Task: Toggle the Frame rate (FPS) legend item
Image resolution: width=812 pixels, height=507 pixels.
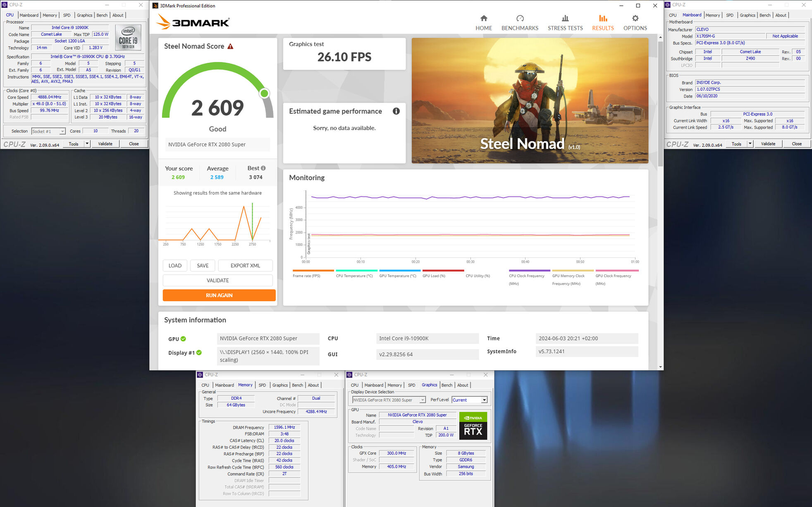Action: (306, 276)
